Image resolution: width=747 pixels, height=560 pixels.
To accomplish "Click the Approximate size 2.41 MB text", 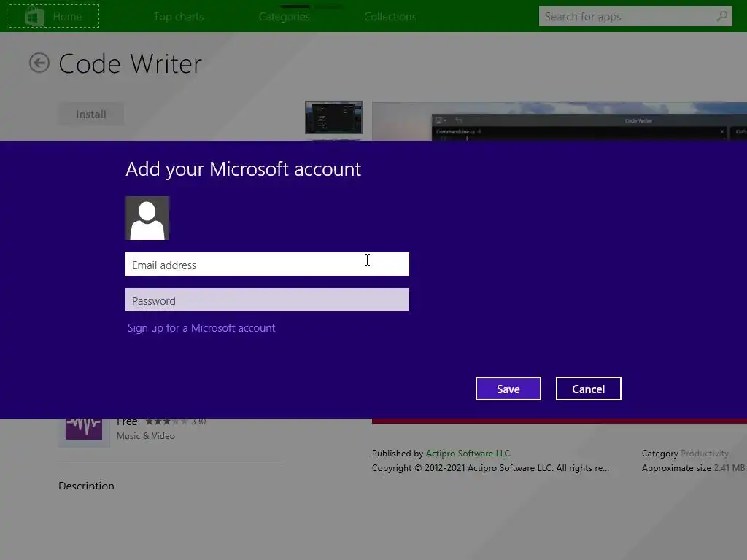I will [693, 468].
